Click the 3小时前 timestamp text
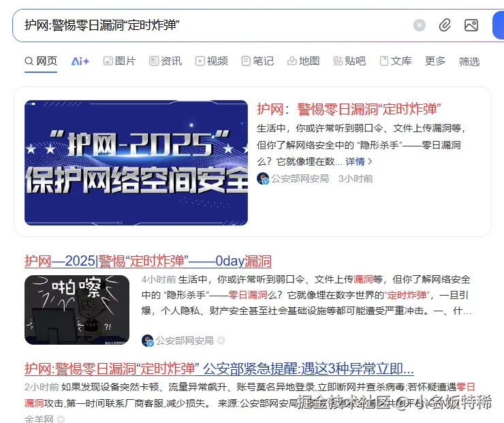This screenshot has width=504, height=423. [356, 178]
